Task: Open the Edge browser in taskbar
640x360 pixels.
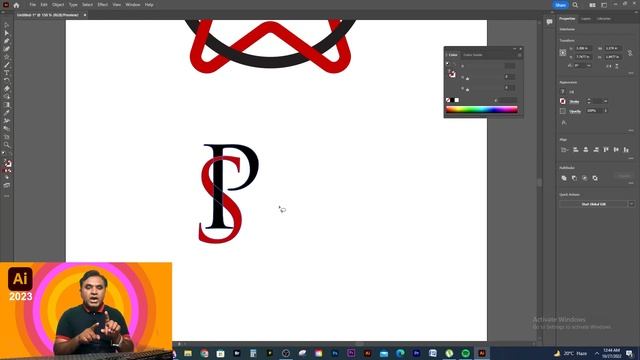Action: click(400, 353)
